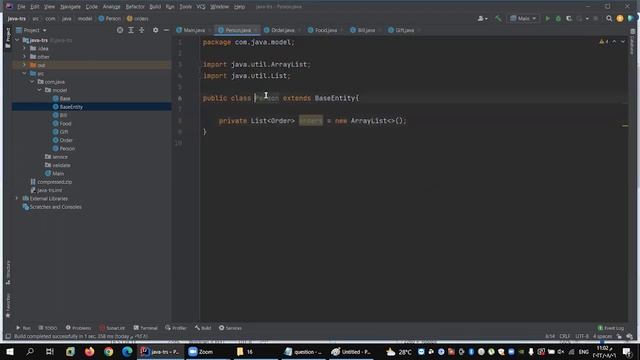
Task: Open the Build menu
Action: click(155, 7)
